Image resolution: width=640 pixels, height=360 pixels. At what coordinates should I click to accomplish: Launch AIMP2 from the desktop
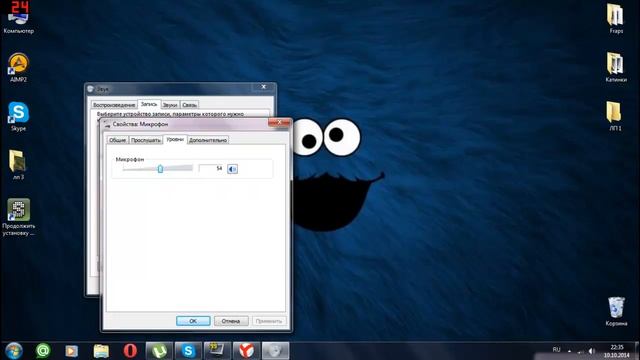coord(18,68)
